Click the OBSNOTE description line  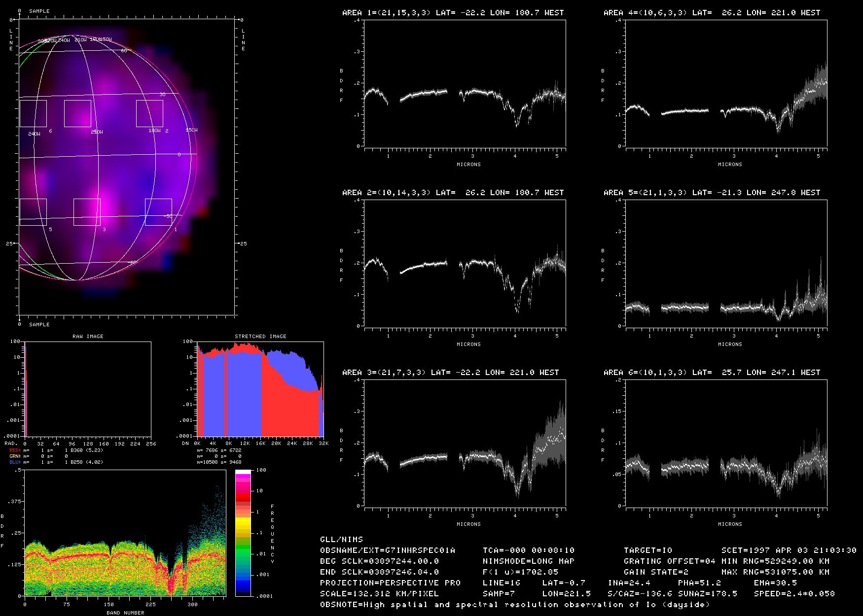pos(515,605)
